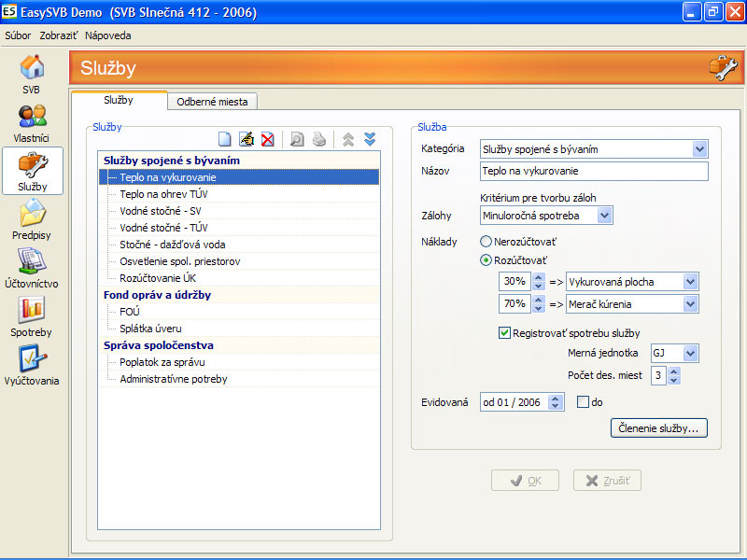Click the toolbox icon in the orange Služby header
Screen dimensions: 747x560
coord(724,67)
